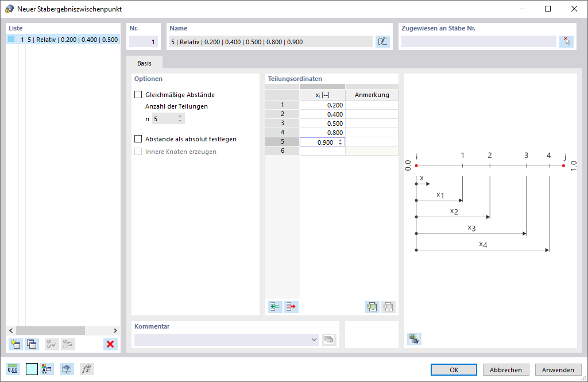Click Anmerkung cell in row 4

coord(372,133)
